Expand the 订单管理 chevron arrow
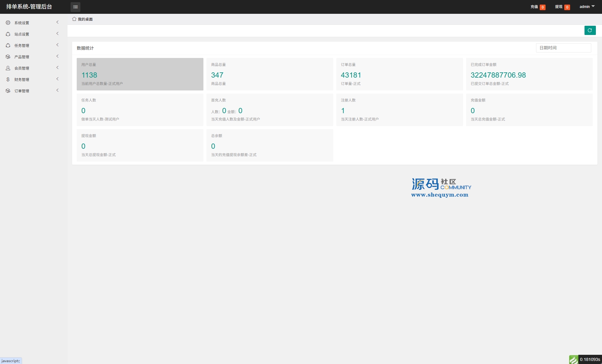 tap(57, 90)
